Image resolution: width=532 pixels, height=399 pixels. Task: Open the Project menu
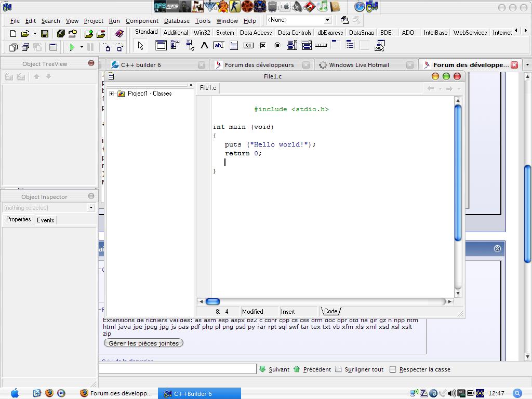[94, 21]
